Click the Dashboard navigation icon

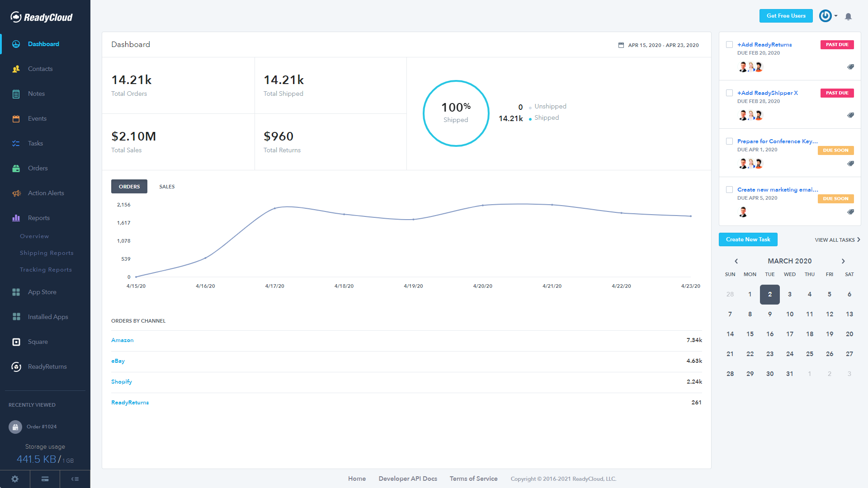click(16, 43)
